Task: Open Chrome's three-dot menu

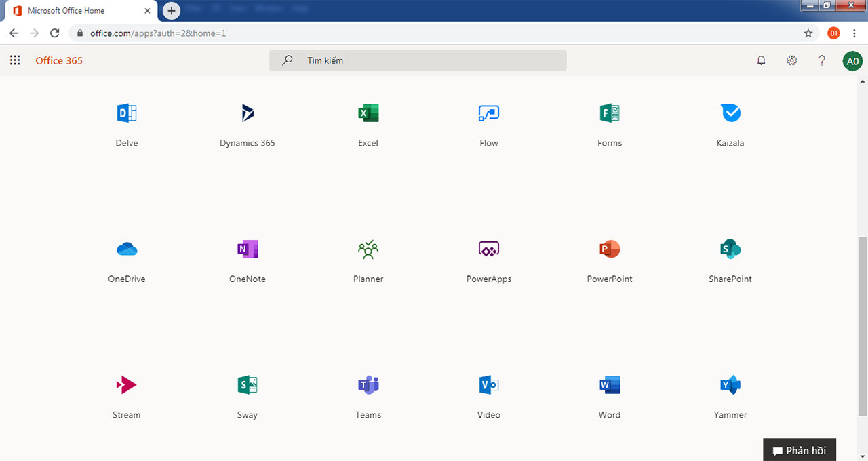Action: coord(854,33)
